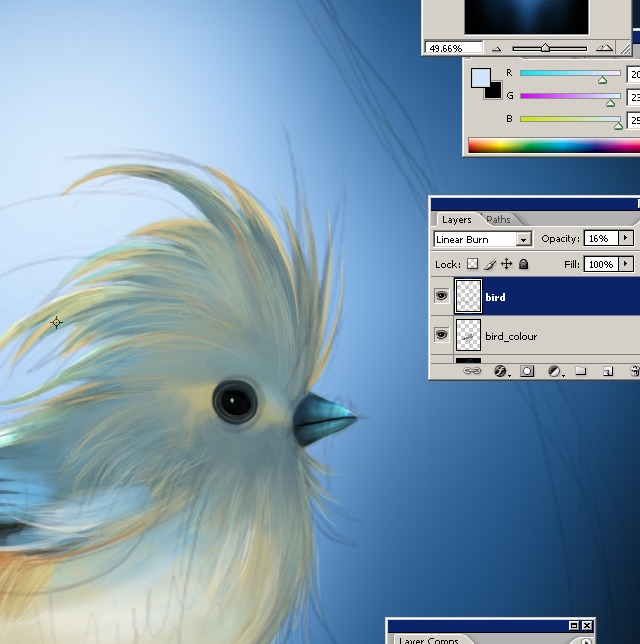Screen dimensions: 640x644
Task: Click the bird layer thumbnail
Action: pos(468,296)
